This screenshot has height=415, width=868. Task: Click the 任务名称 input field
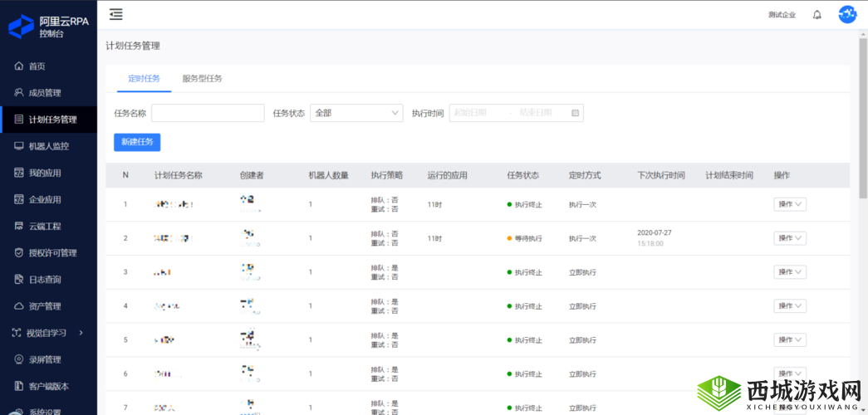(208, 113)
